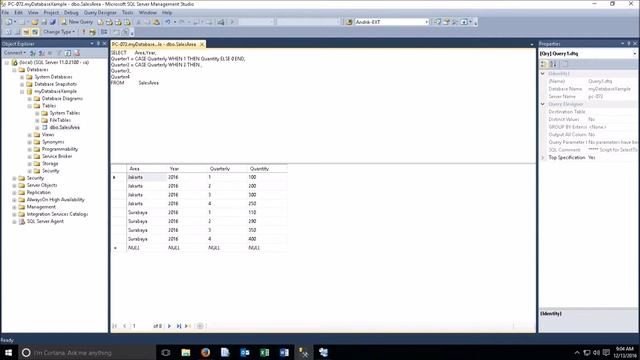640x360 pixels.
Task: Expand the System Databases folder
Action: point(22,77)
